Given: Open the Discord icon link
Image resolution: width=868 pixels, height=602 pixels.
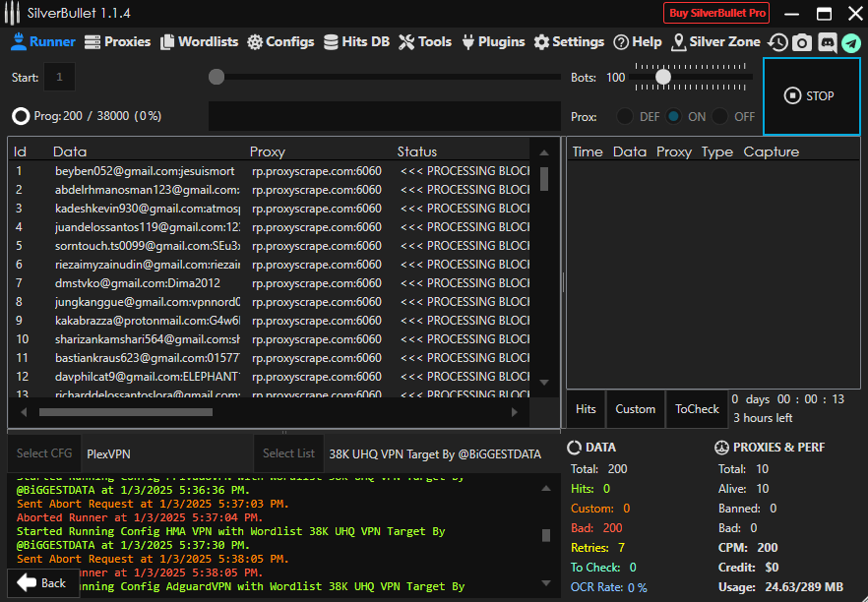Looking at the screenshot, I should tap(827, 42).
